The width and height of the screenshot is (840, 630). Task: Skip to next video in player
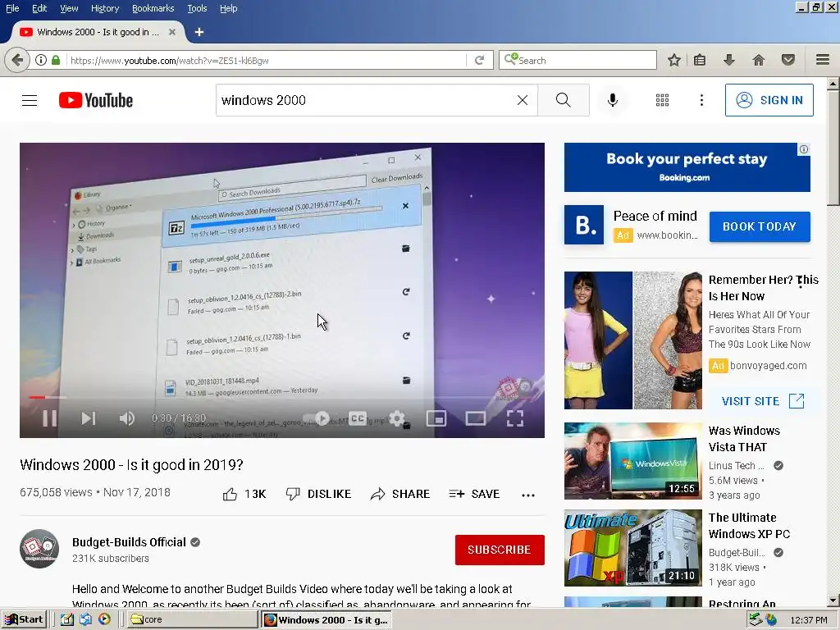(89, 418)
